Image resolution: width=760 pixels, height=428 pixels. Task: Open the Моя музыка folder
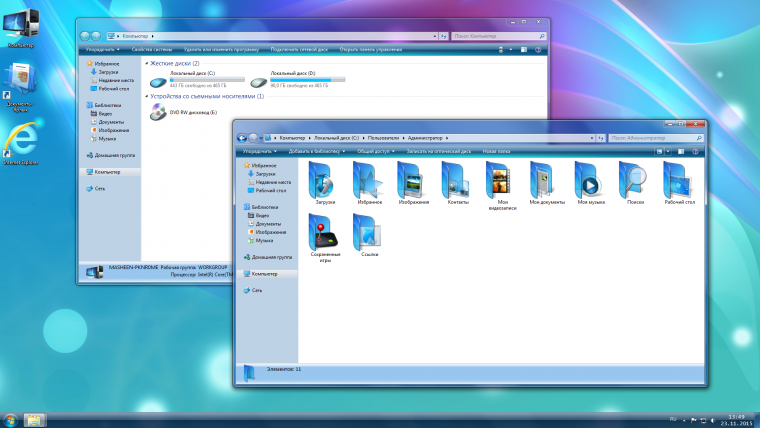click(x=590, y=180)
